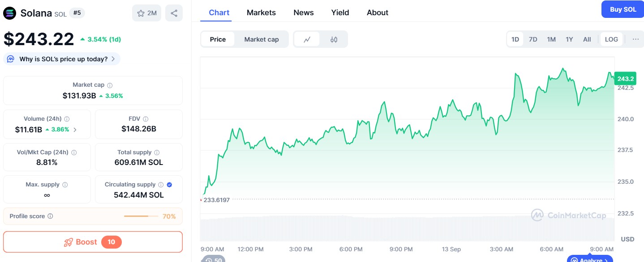The height and width of the screenshot is (262, 644).
Task: Open the Markets tab
Action: pyautogui.click(x=261, y=13)
